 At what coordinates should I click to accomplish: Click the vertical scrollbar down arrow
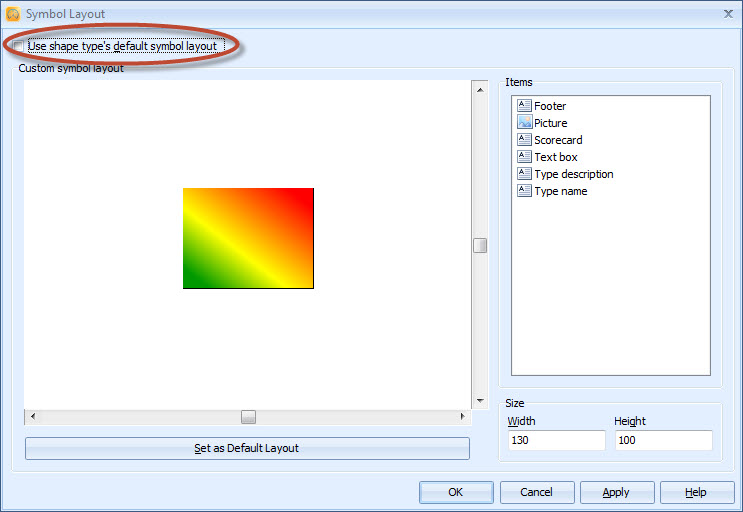480,400
